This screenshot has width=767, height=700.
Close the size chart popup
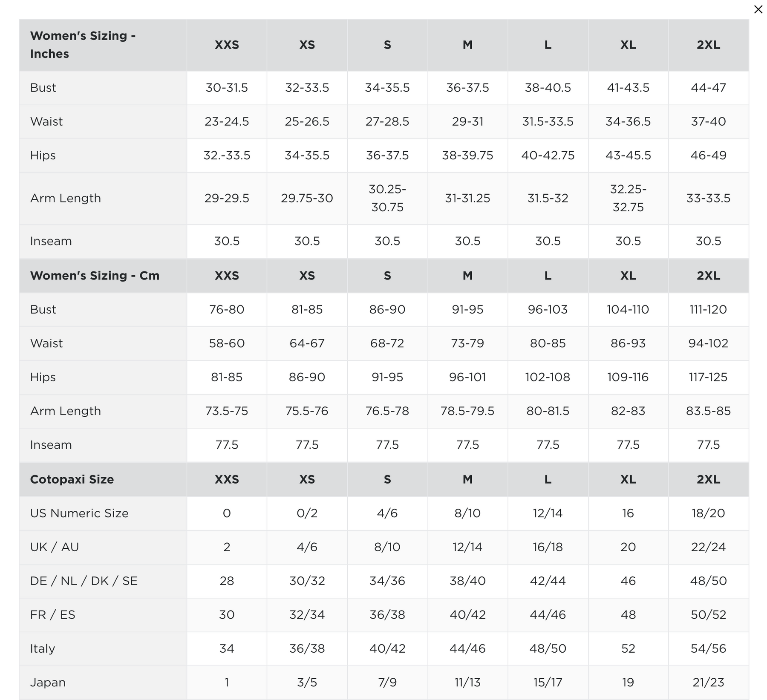click(x=758, y=9)
